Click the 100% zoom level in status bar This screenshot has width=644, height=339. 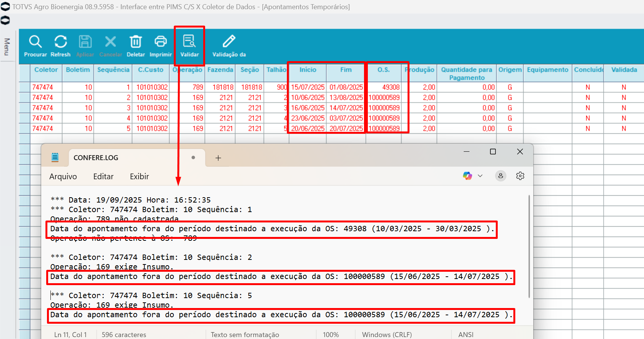(331, 334)
